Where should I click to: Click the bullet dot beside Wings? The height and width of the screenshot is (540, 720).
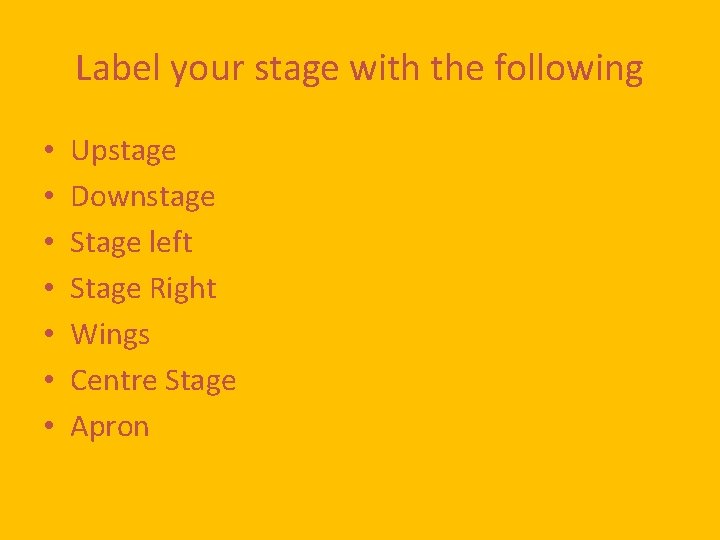point(48,336)
